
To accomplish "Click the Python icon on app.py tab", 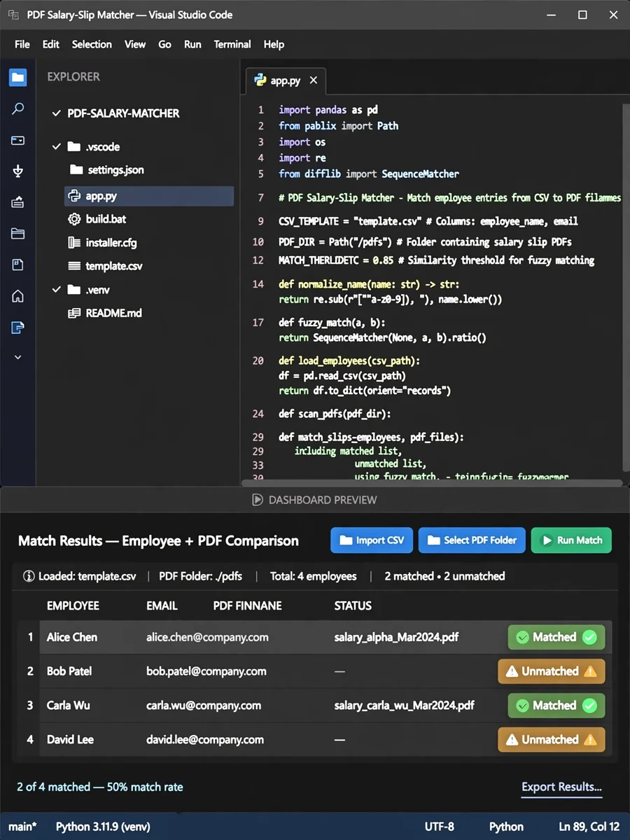I will click(x=260, y=80).
